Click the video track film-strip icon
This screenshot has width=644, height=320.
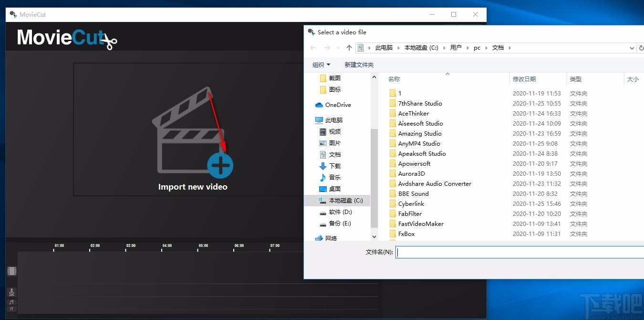(x=12, y=271)
